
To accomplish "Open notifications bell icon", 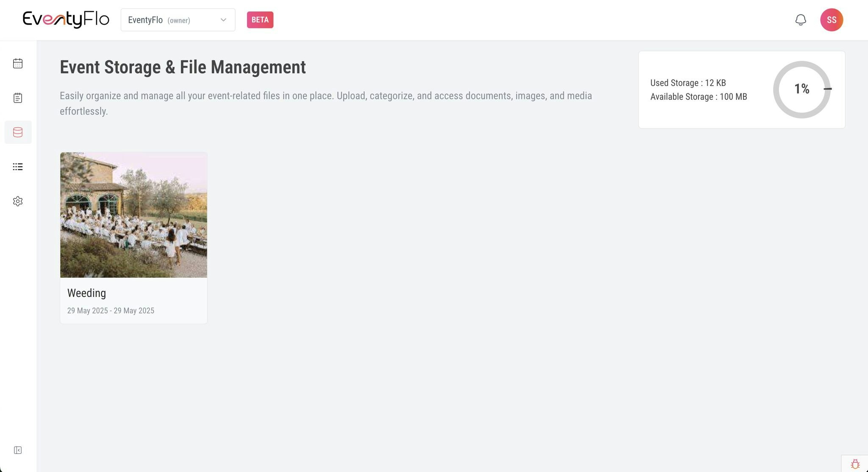I will coord(801,20).
